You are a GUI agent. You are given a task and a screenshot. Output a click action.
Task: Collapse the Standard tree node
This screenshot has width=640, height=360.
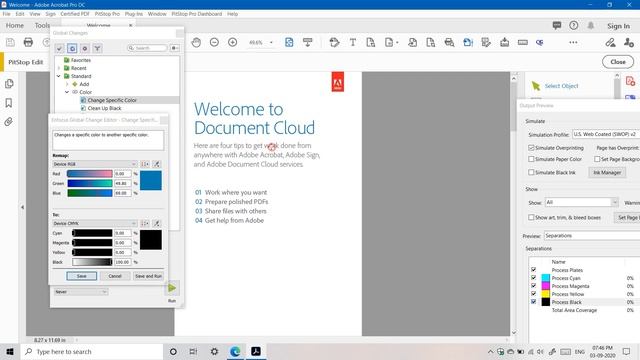[59, 76]
